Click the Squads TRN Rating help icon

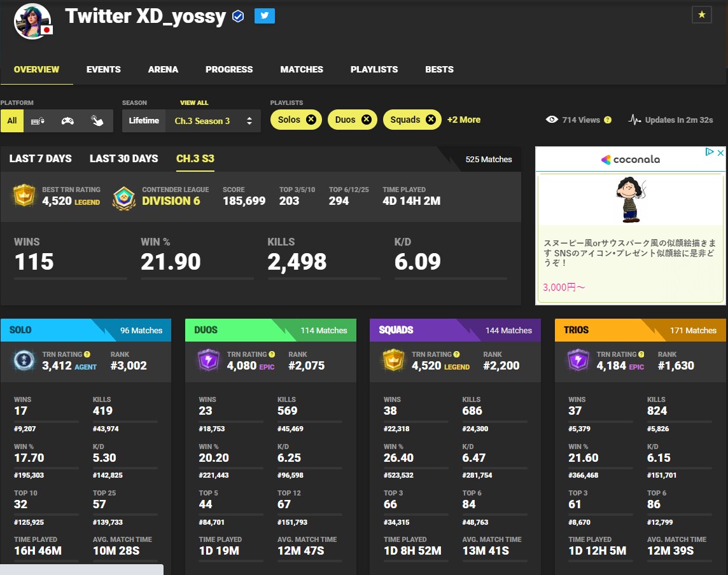point(457,354)
